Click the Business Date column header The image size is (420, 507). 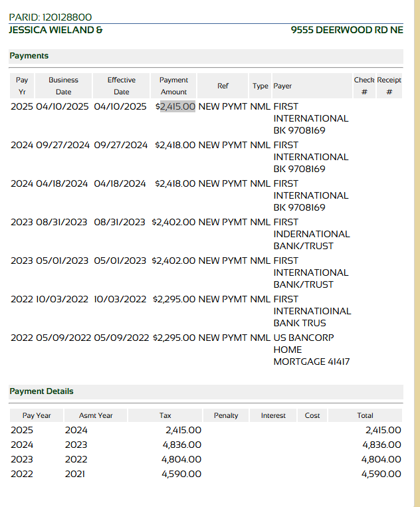point(63,86)
